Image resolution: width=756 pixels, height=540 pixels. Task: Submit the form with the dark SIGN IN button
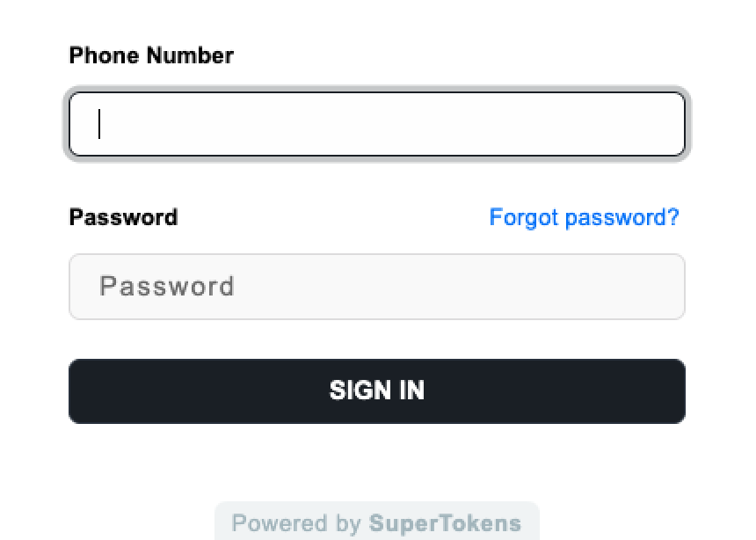pos(376,390)
